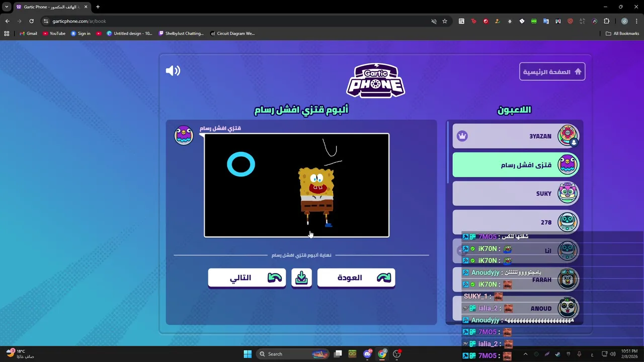Click the التالي (next) album button
Image resolution: width=644 pixels, height=362 pixels.
click(x=247, y=278)
